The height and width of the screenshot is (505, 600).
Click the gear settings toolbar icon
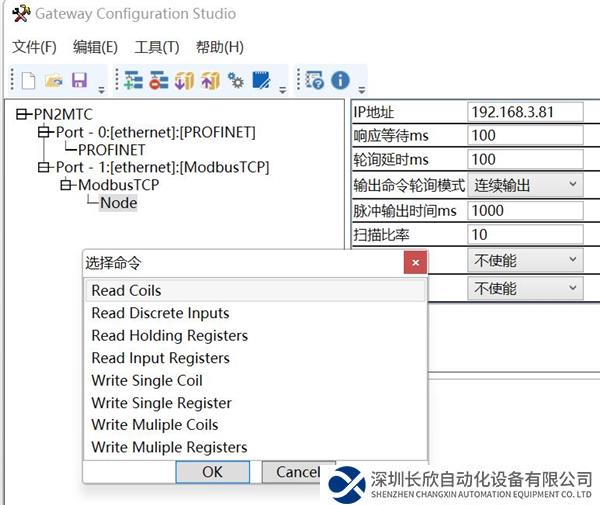pyautogui.click(x=236, y=80)
